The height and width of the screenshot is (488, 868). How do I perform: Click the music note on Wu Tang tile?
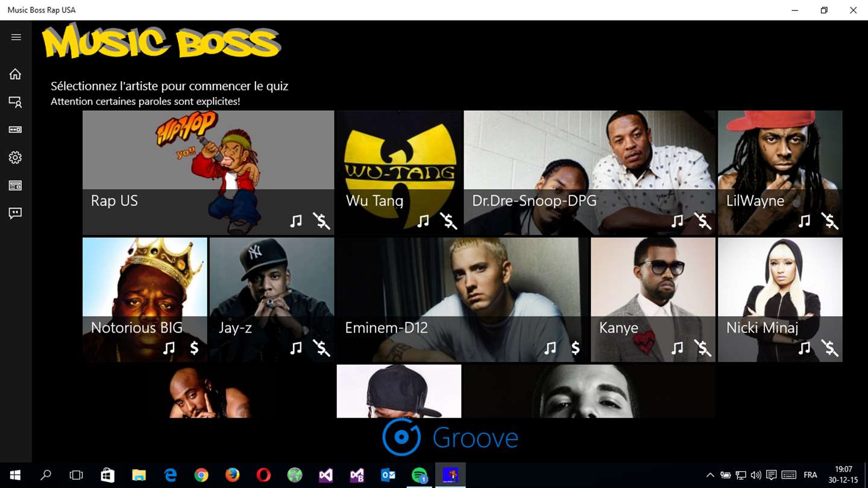click(x=423, y=221)
